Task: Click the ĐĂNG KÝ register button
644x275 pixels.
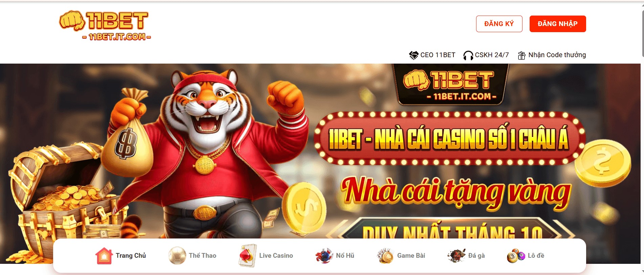Action: click(x=499, y=24)
